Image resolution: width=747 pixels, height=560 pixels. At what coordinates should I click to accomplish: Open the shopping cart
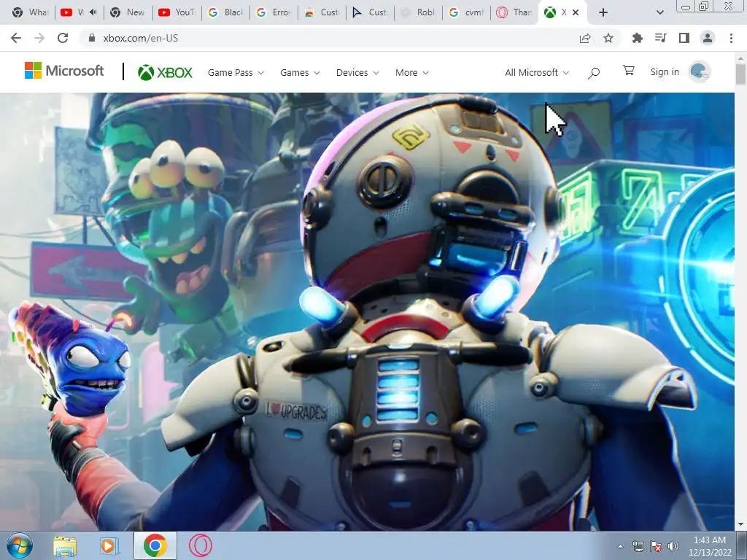click(628, 71)
